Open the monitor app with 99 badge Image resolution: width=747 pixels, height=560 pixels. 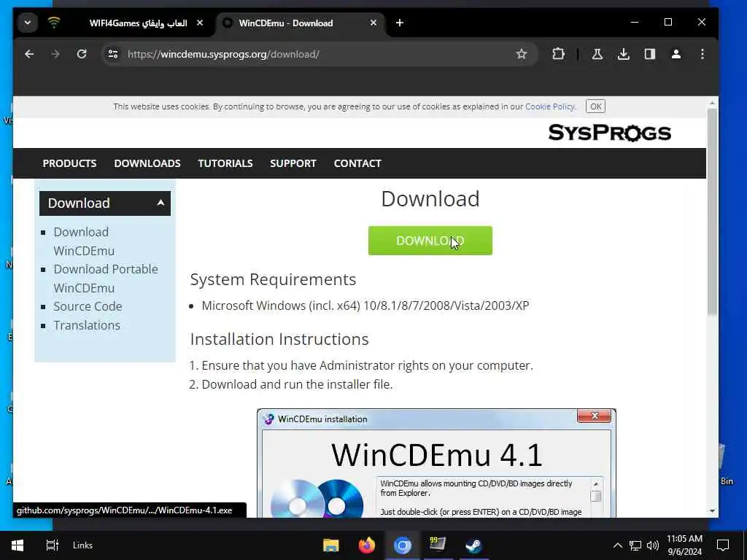click(x=438, y=545)
